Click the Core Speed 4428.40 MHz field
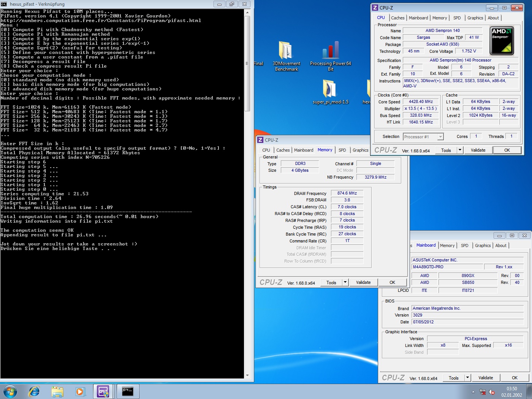The height and width of the screenshot is (399, 532). [x=421, y=102]
